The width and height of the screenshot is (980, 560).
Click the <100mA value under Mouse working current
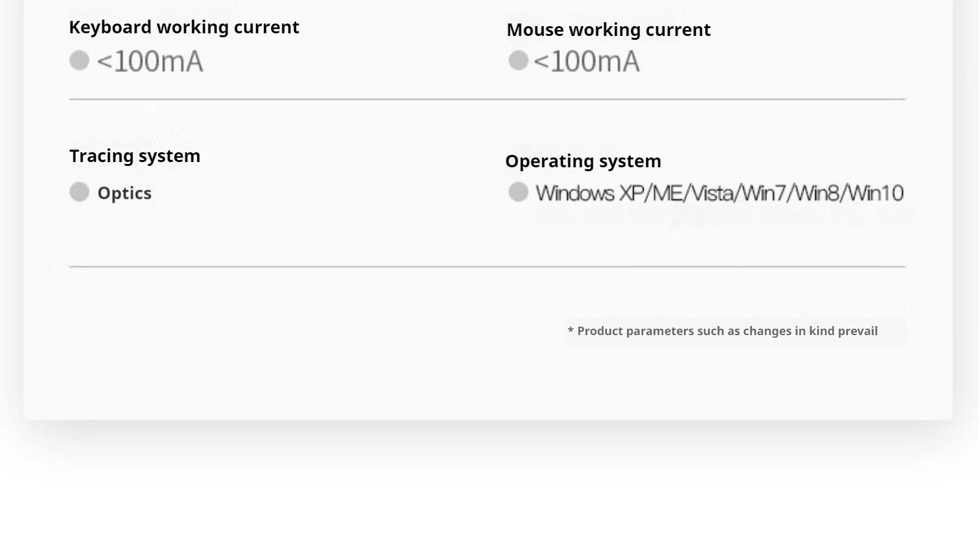pos(586,62)
